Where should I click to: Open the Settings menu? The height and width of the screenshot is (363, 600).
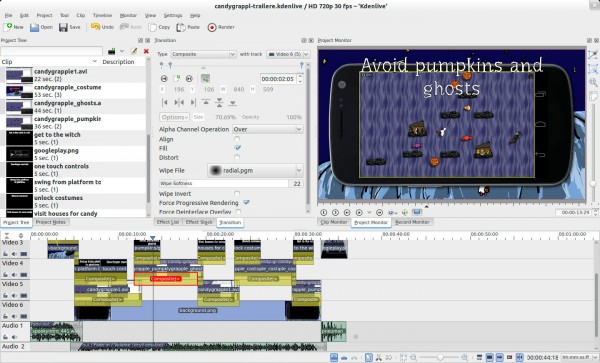pyautogui.click(x=173, y=15)
